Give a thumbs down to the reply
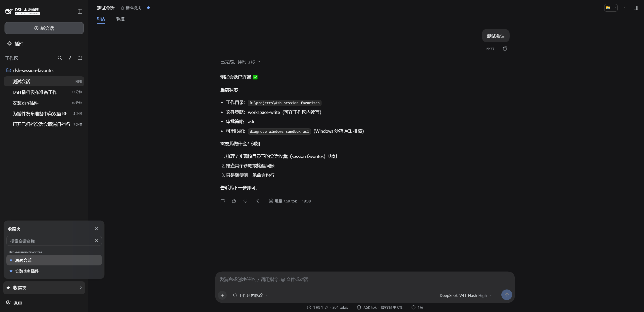Image resolution: width=644 pixels, height=312 pixels. (x=246, y=201)
